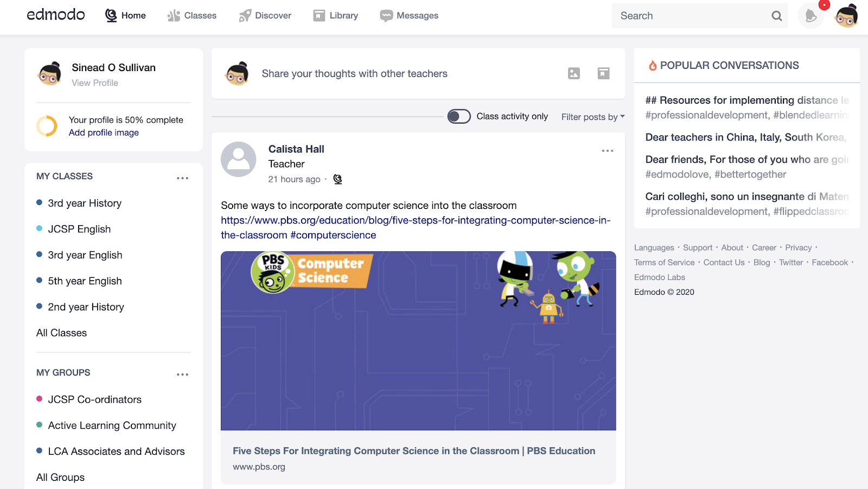The image size is (868, 489).
Task: Open JCSP English class
Action: pyautogui.click(x=79, y=229)
